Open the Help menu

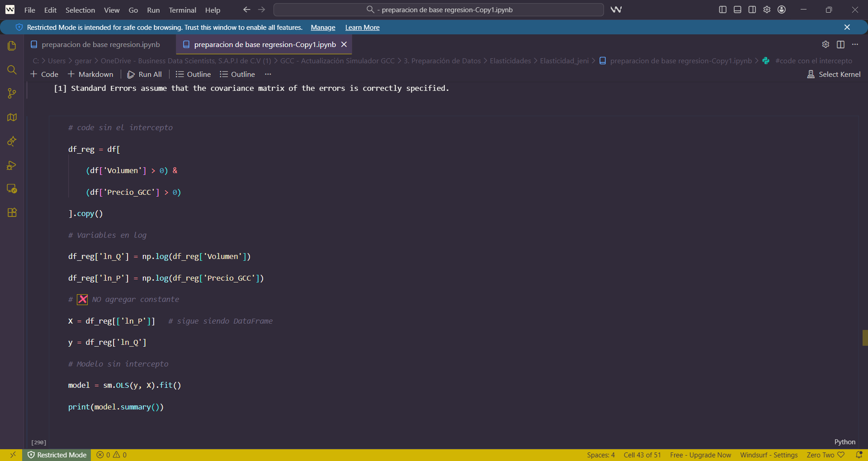tap(212, 10)
